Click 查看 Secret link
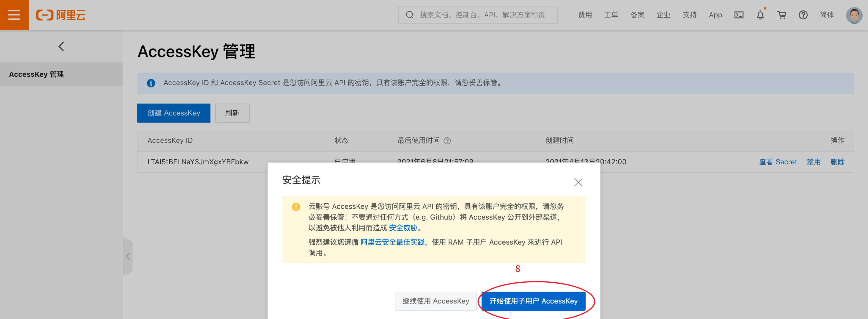This screenshot has height=319, width=868. click(778, 162)
